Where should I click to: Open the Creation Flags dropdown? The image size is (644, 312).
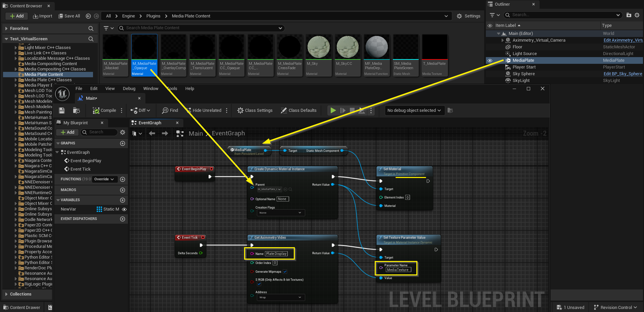point(281,213)
